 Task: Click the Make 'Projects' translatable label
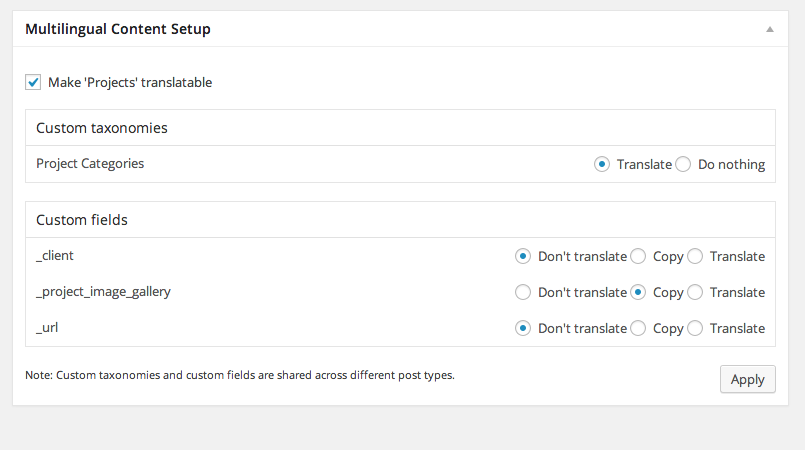(130, 82)
